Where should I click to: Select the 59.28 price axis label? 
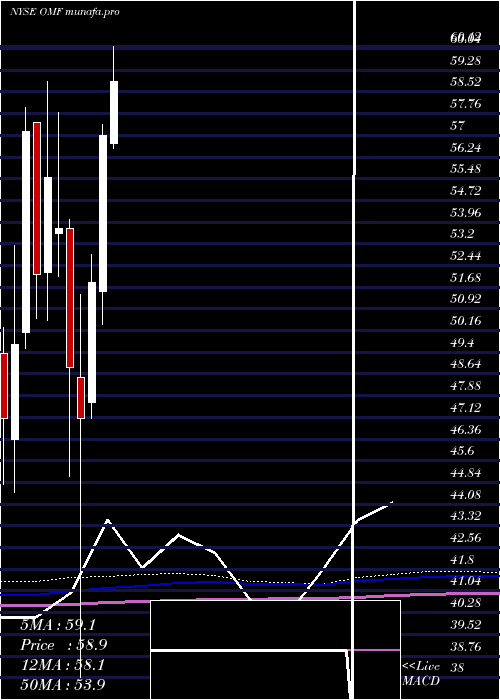point(465,60)
